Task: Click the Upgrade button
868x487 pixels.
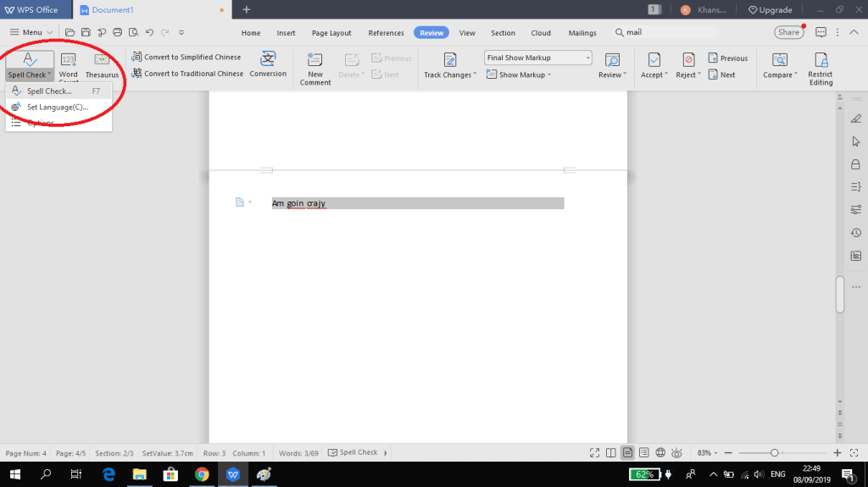Action: tap(771, 9)
